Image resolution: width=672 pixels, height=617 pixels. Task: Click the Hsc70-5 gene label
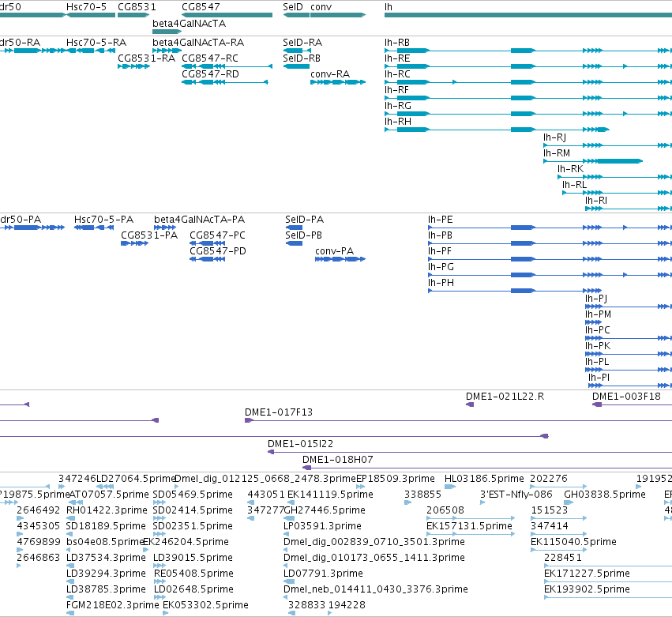point(87,7)
